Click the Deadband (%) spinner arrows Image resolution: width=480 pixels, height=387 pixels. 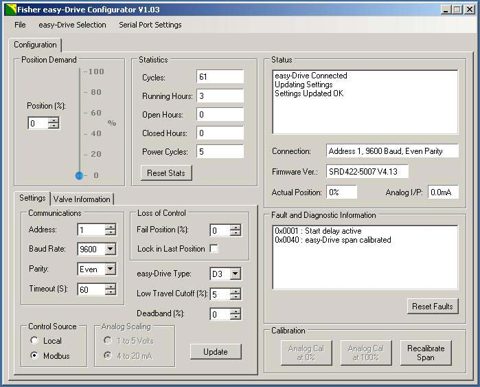click(x=235, y=314)
